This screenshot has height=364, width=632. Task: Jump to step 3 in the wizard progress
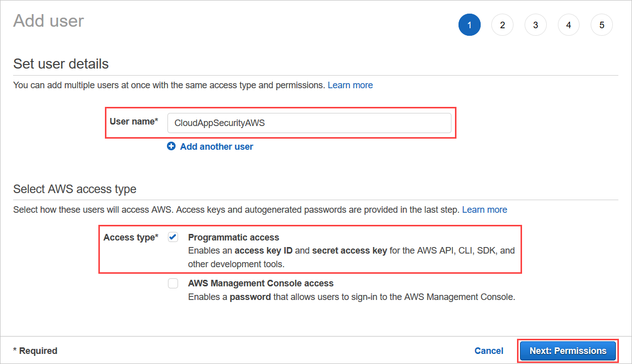[x=535, y=25]
